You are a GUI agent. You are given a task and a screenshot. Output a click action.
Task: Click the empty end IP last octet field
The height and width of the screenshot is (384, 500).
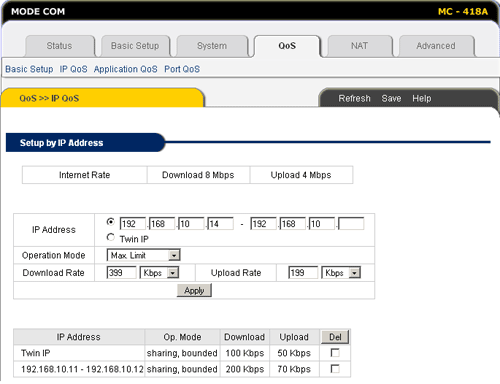coord(351,224)
